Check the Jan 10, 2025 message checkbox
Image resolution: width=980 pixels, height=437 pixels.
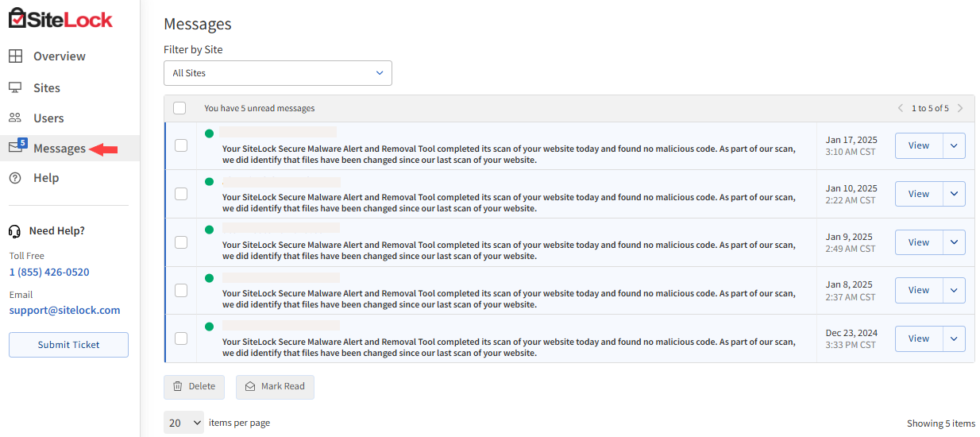181,194
